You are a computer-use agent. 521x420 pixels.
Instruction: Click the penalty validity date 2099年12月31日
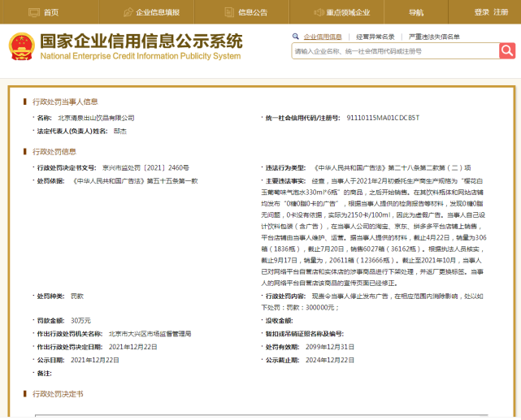point(330,347)
